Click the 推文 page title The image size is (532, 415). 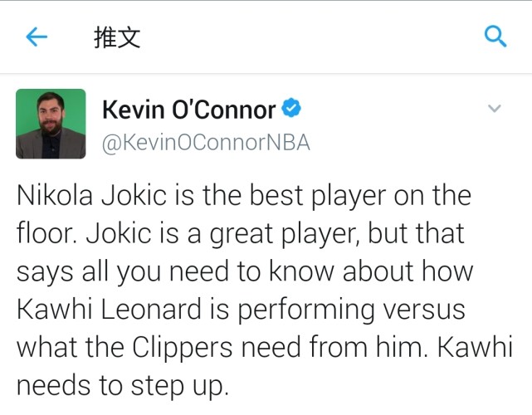pos(117,37)
